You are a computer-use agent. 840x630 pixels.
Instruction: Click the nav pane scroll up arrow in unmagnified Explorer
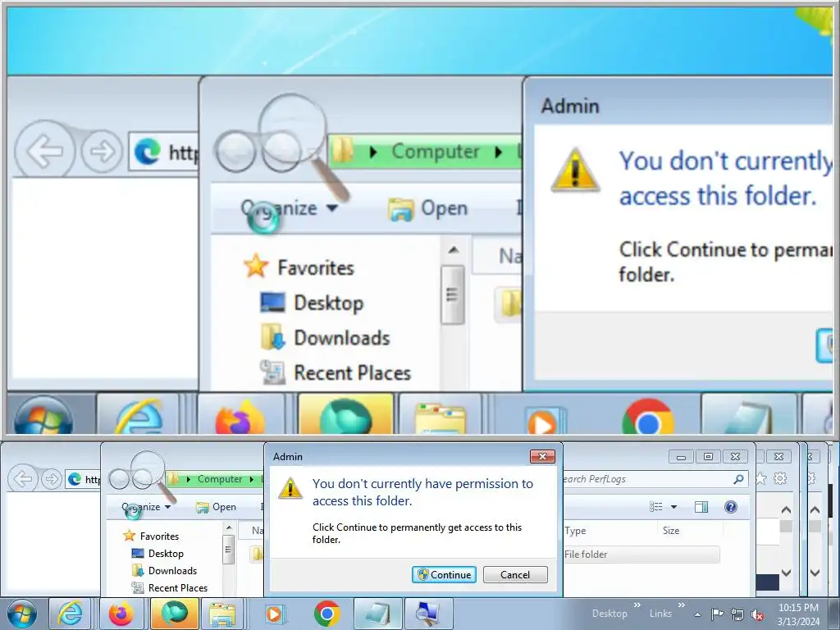click(x=229, y=528)
